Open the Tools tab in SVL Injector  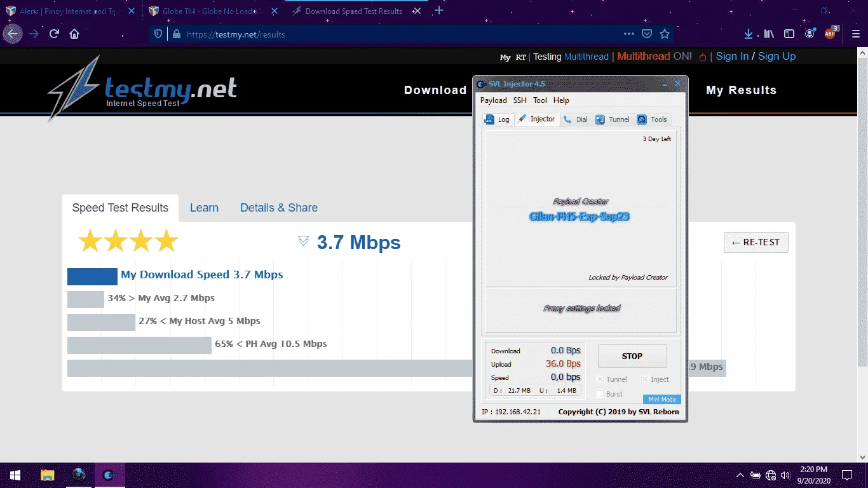(653, 119)
